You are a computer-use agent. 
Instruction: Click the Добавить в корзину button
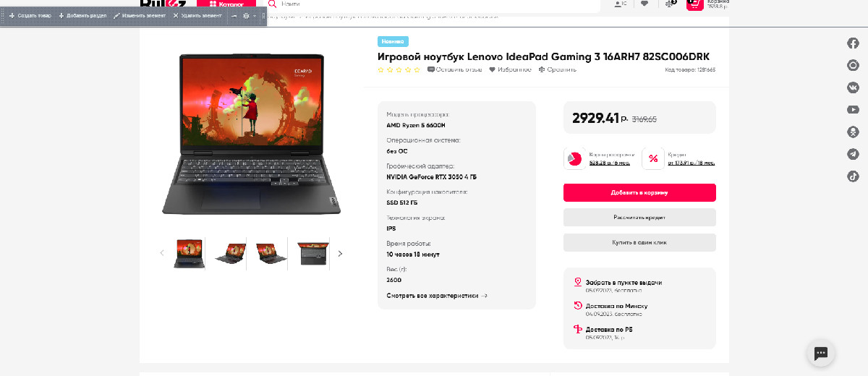coord(639,192)
